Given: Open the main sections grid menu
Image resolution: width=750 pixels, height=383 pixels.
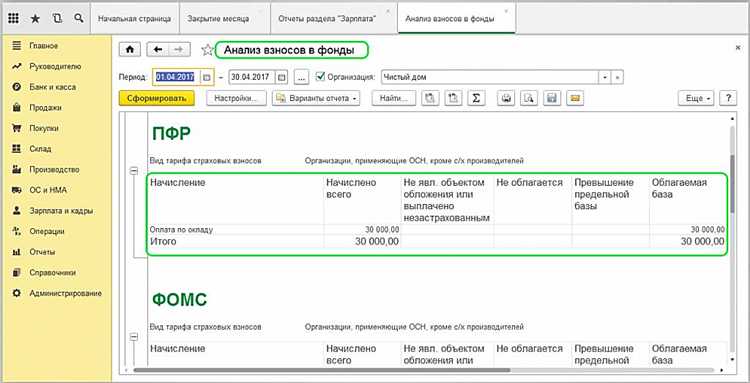Looking at the screenshot, I should click(13, 19).
